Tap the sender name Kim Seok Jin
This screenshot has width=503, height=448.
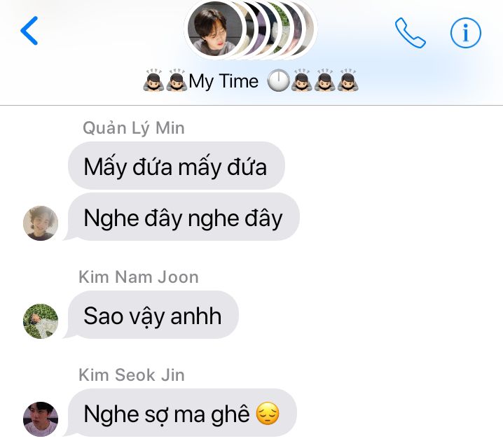tap(132, 375)
